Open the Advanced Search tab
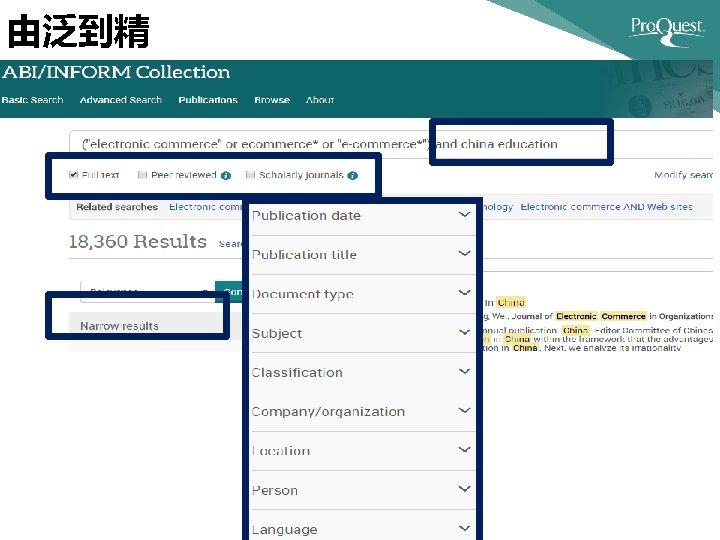The width and height of the screenshot is (720, 540). pos(121,100)
